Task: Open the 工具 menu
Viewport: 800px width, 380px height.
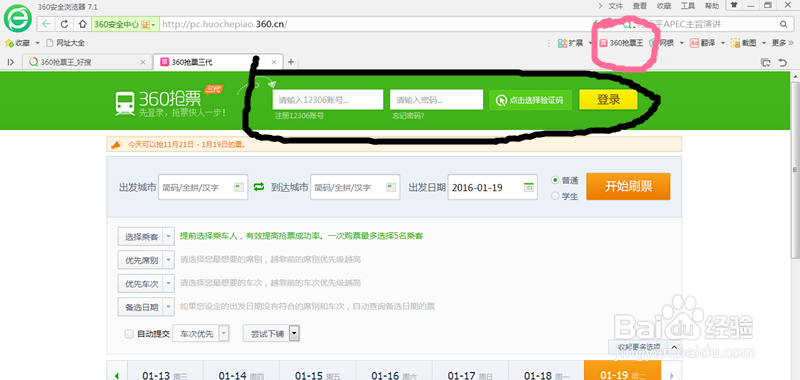Action: 688,6
